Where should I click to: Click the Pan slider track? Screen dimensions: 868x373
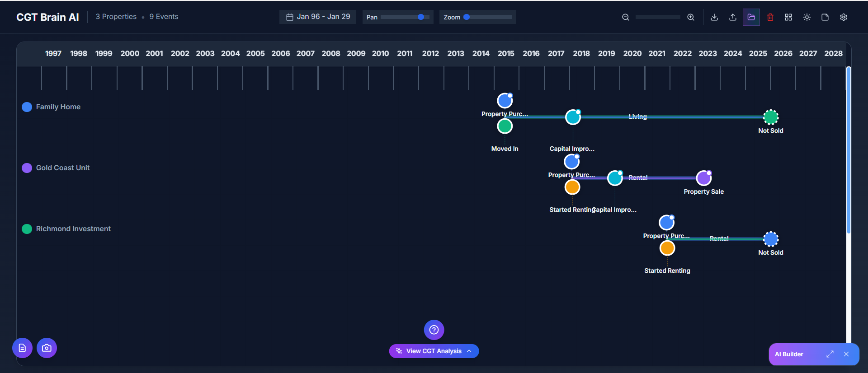405,17
